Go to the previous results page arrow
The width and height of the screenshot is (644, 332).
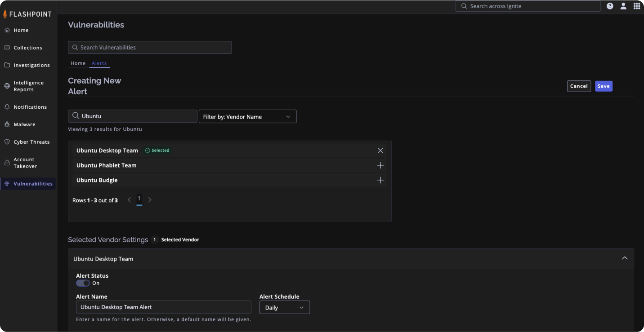[129, 200]
